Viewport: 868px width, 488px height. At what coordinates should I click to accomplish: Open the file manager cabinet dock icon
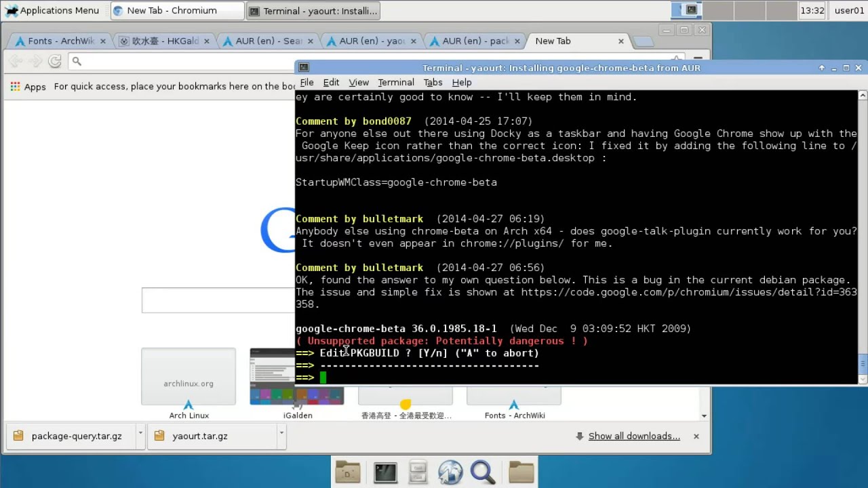[x=418, y=472]
